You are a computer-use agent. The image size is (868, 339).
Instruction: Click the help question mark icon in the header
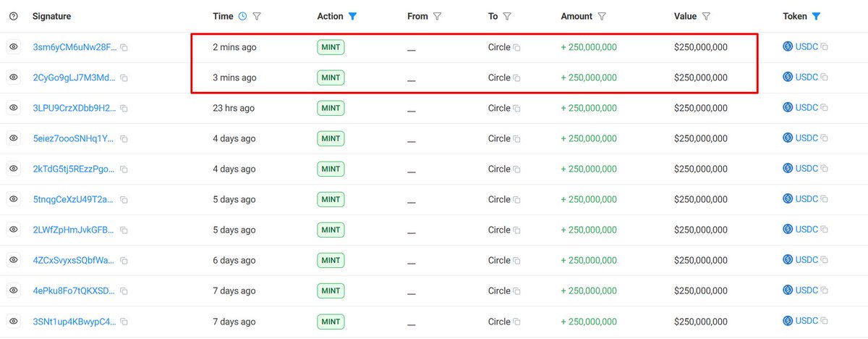(x=13, y=16)
